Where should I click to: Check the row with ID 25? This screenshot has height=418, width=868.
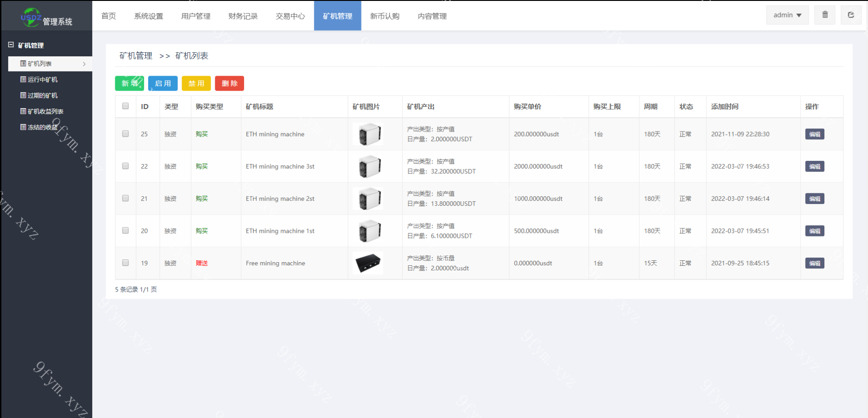[125, 134]
